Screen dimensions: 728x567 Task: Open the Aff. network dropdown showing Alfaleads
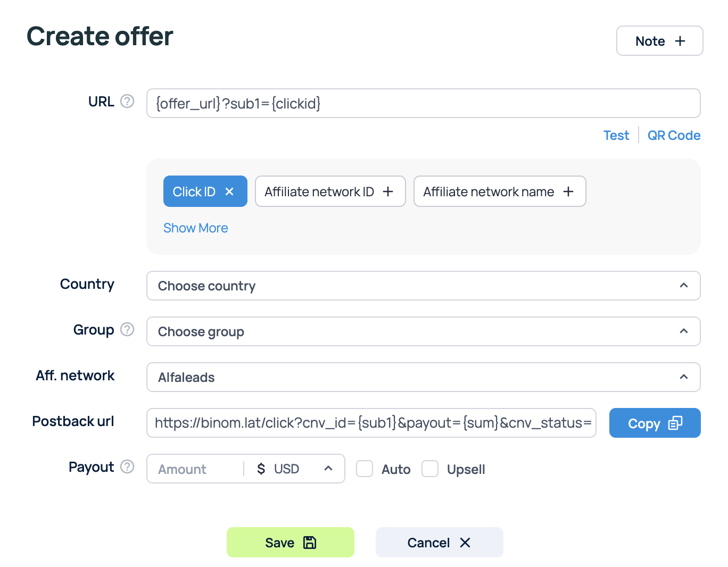(423, 377)
